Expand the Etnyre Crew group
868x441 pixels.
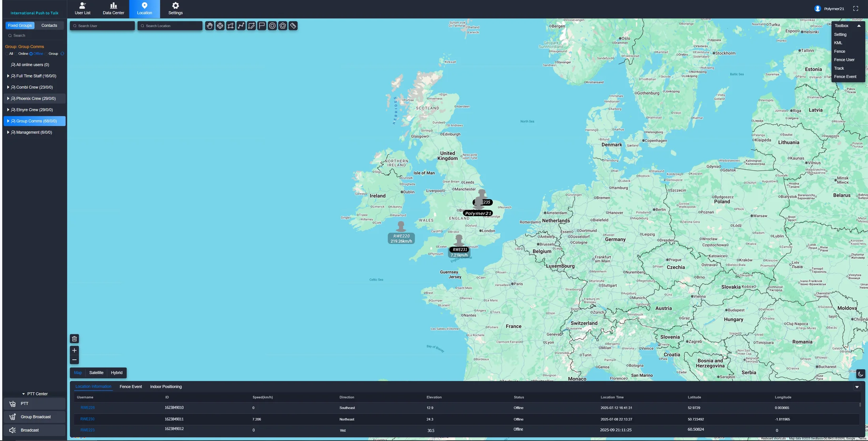tap(8, 110)
